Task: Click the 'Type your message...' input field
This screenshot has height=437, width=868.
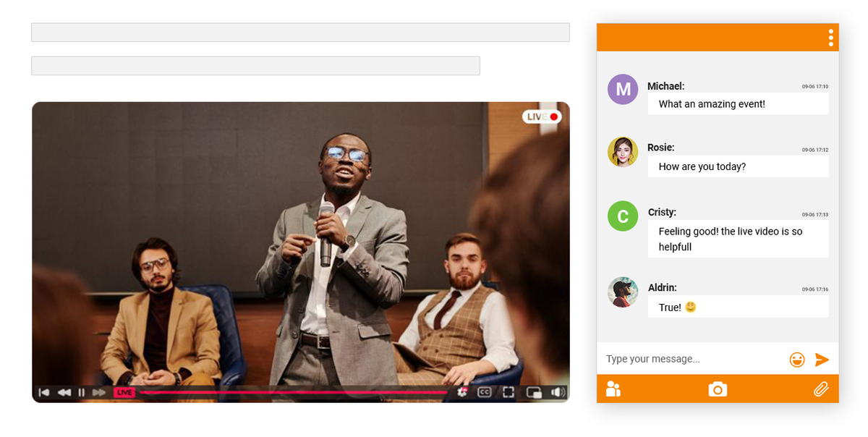Action: coord(691,359)
